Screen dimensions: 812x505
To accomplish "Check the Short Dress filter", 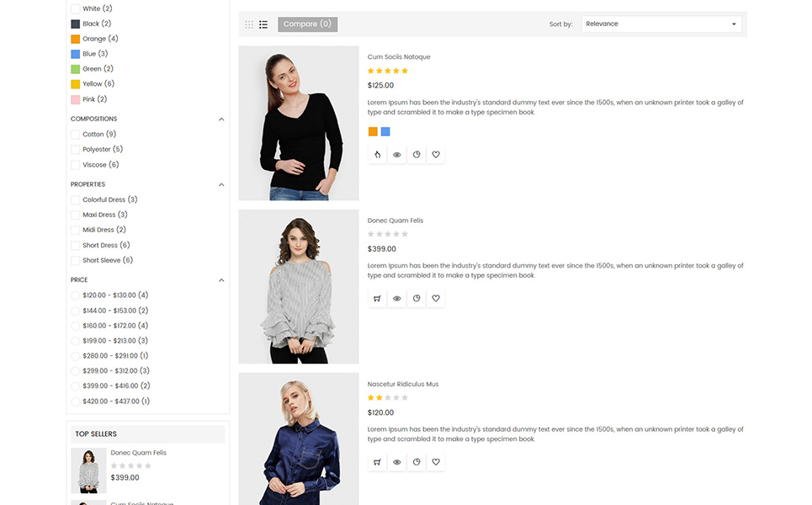I will pyautogui.click(x=75, y=246).
